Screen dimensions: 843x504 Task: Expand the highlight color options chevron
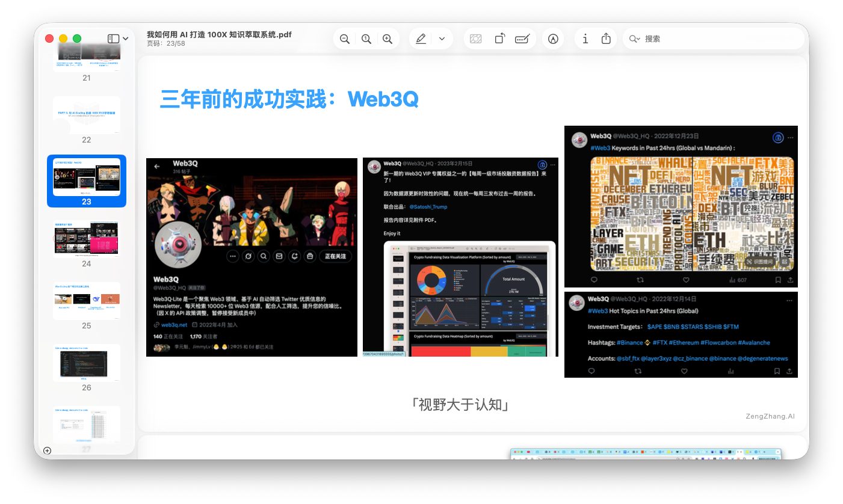pos(442,38)
